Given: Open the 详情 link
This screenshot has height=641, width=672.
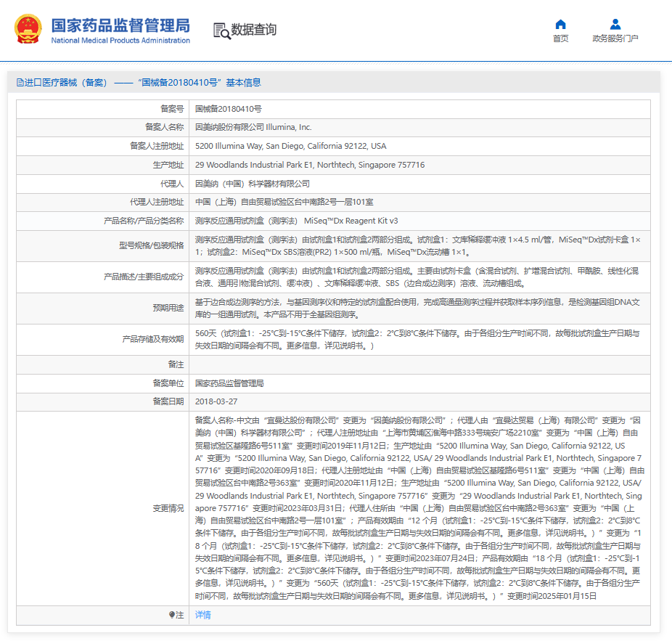Looking at the screenshot, I should tap(202, 615).
